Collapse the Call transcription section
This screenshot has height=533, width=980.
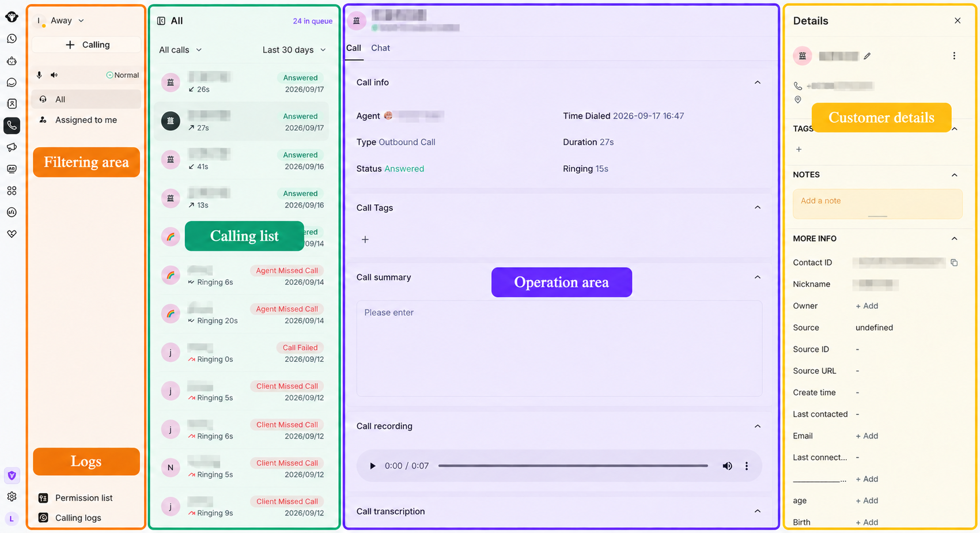coord(758,511)
